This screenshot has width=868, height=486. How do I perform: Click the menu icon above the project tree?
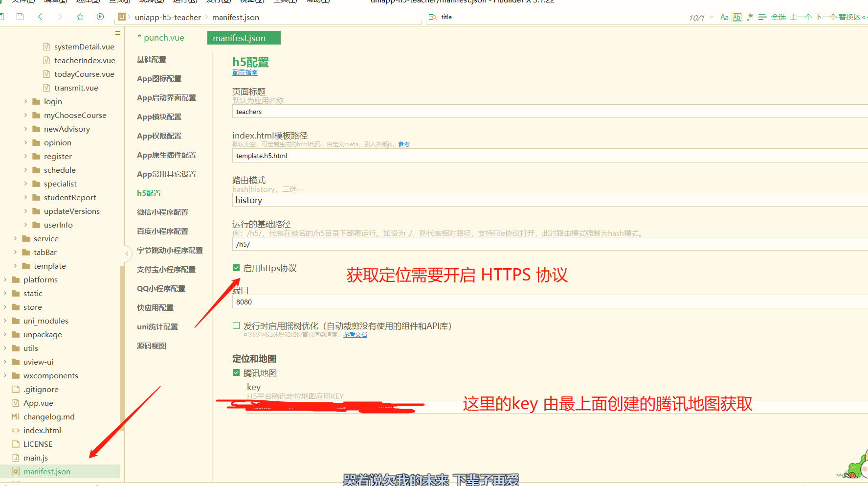[117, 33]
